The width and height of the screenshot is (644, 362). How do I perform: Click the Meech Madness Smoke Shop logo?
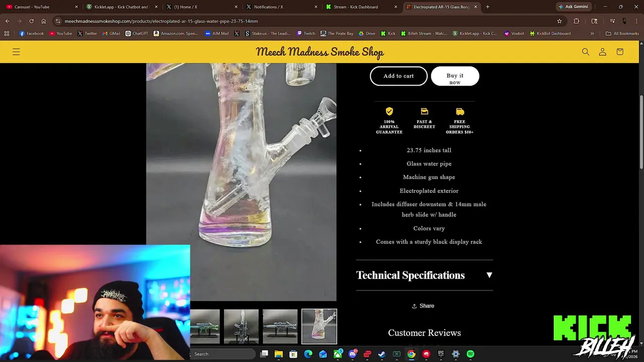[319, 52]
